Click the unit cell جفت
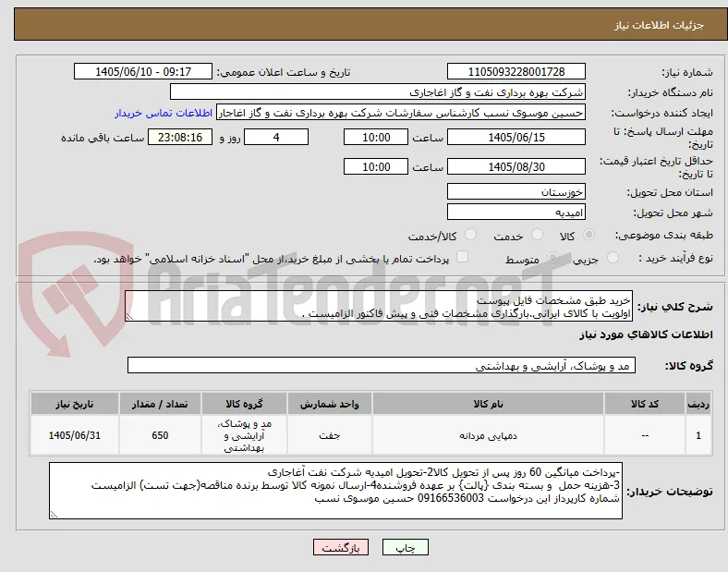The image size is (728, 572). coord(329,435)
